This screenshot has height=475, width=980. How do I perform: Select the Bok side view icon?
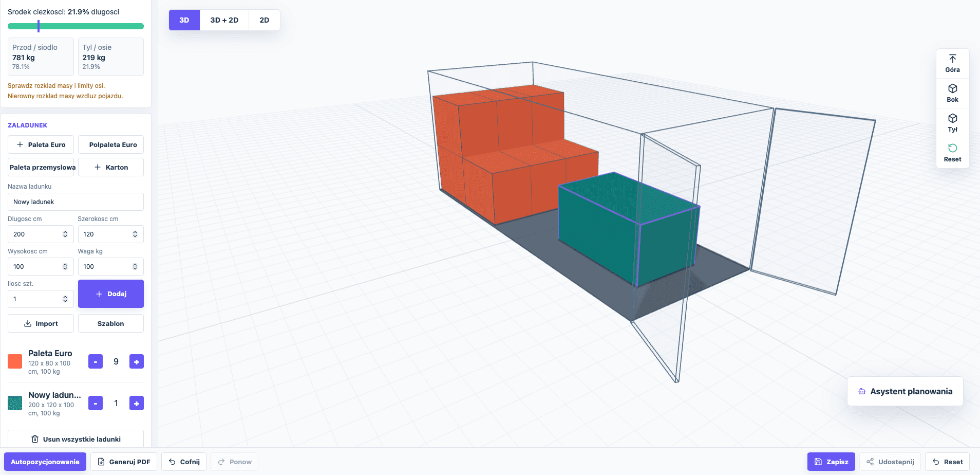pos(952,94)
